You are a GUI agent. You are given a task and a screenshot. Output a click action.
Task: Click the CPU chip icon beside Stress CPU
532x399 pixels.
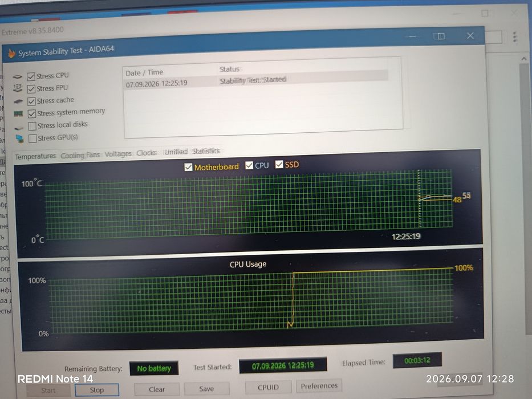click(x=17, y=77)
